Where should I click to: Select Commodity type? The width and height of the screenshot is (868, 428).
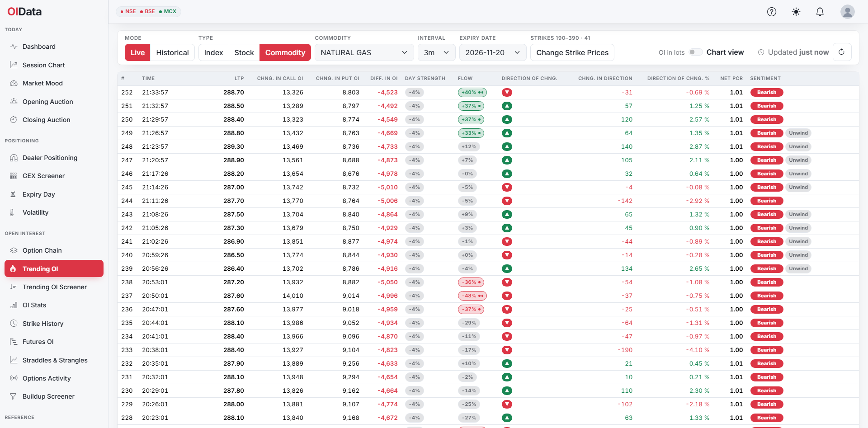285,52
